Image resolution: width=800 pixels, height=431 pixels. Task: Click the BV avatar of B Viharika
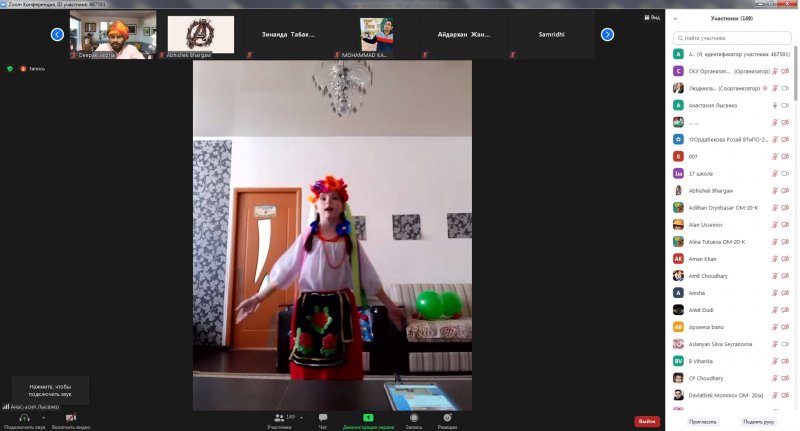coord(678,361)
